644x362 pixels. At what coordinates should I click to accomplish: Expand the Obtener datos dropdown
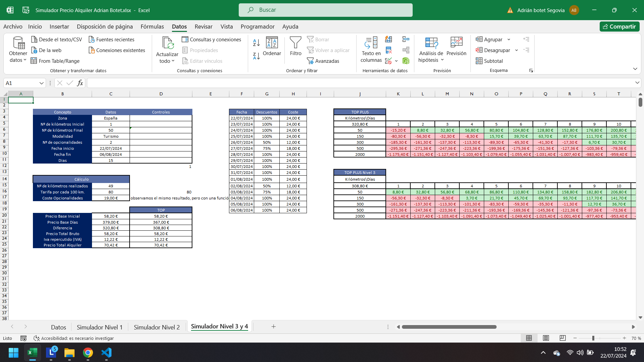(18, 60)
